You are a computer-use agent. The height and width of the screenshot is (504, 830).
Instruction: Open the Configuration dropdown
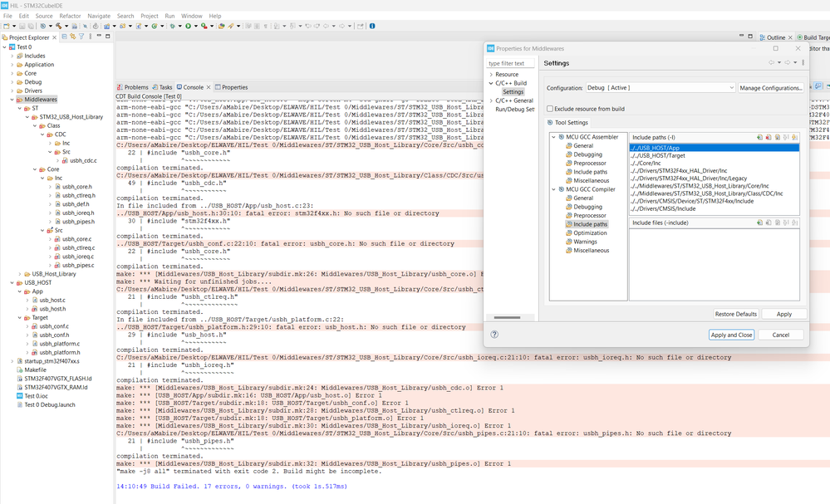661,88
